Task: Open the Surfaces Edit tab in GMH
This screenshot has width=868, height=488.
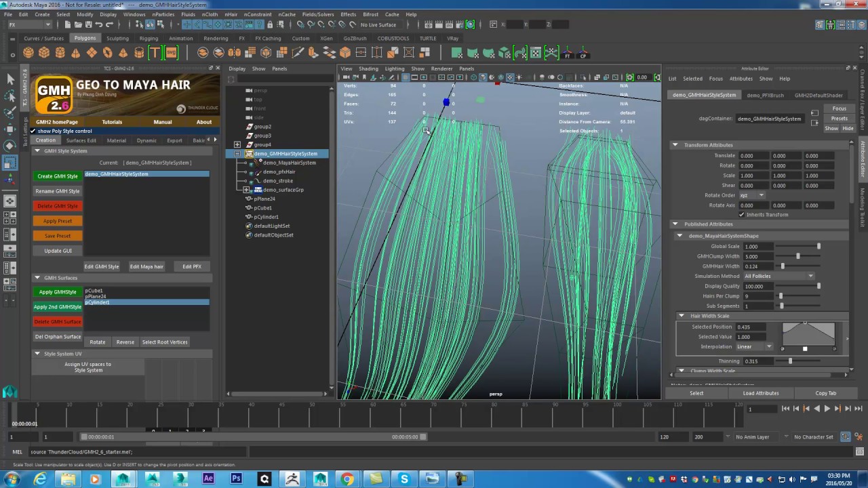Action: point(81,140)
